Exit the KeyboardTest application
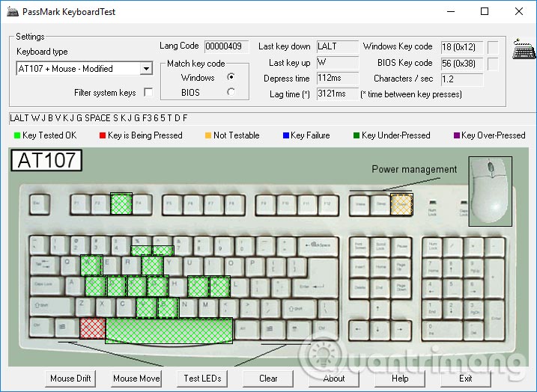 [465, 379]
